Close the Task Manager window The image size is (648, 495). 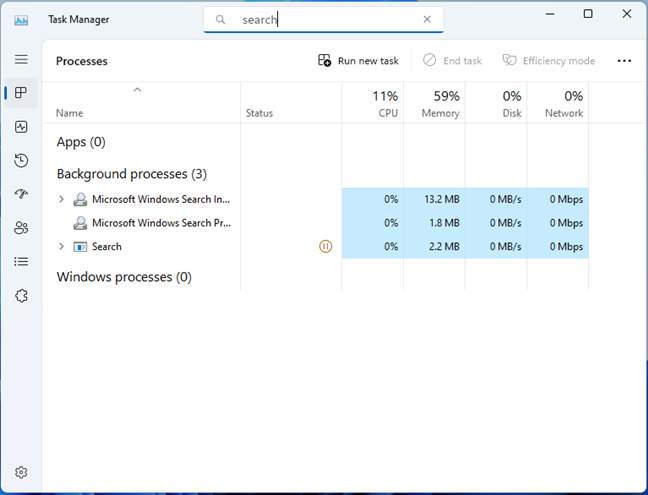(627, 14)
